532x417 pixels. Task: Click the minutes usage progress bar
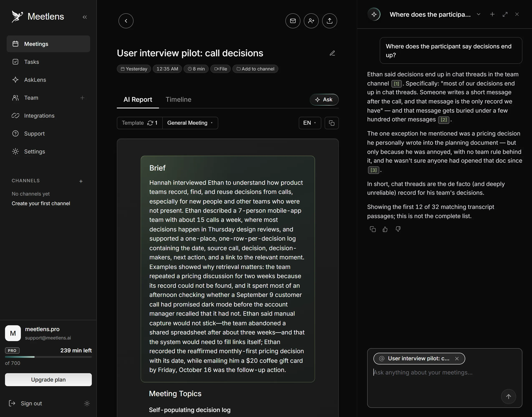pyautogui.click(x=48, y=357)
